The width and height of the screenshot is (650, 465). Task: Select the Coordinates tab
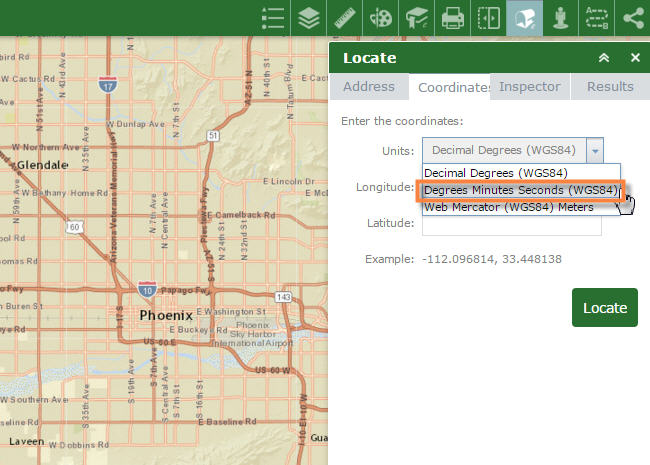pos(449,87)
